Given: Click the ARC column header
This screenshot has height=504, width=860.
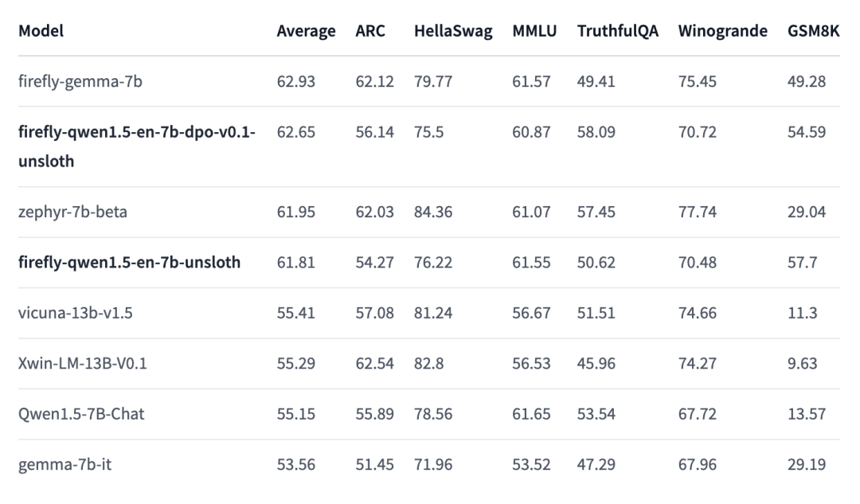Looking at the screenshot, I should click(369, 32).
